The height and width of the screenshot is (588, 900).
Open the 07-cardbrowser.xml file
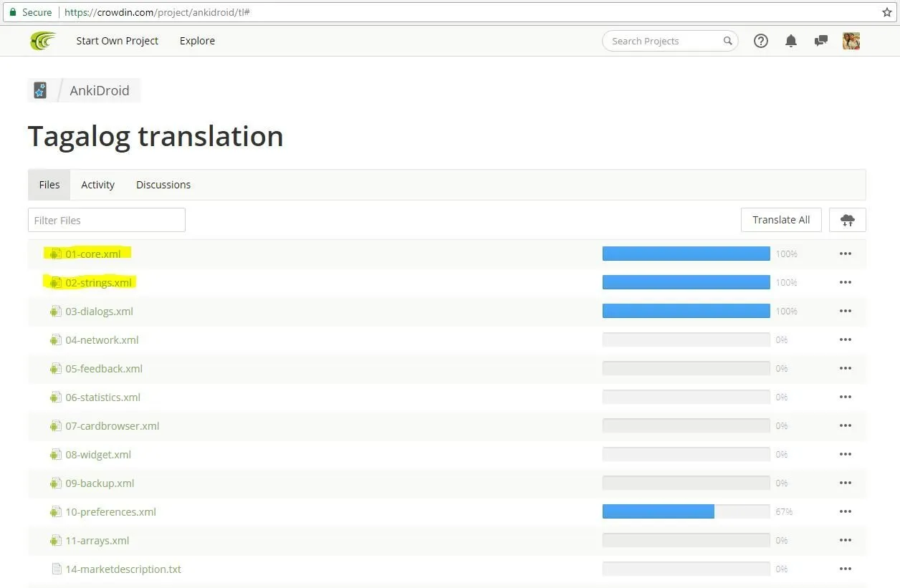(x=112, y=425)
